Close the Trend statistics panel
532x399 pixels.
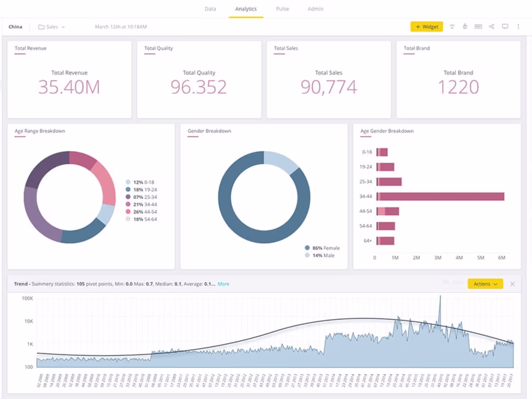(512, 284)
